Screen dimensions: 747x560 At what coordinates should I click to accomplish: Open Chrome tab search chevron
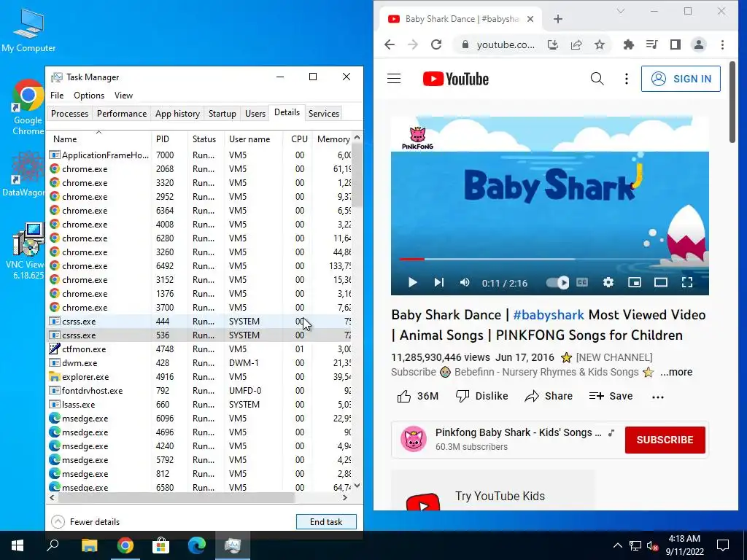point(620,11)
